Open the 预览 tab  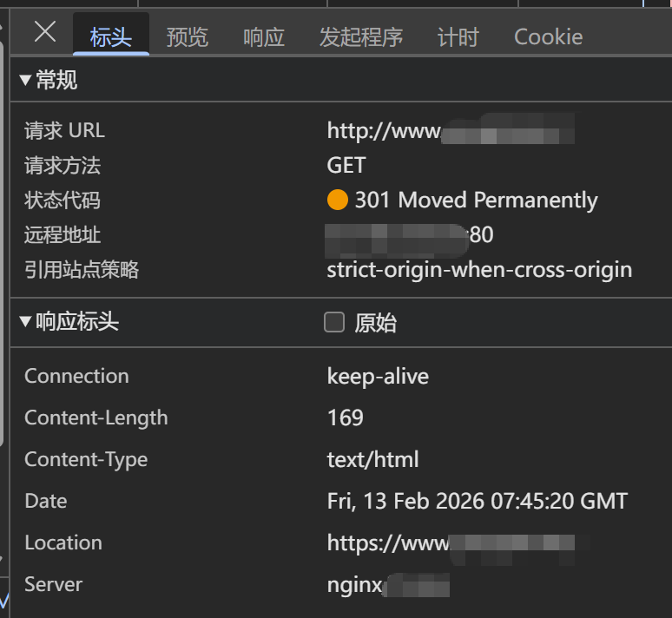188,37
